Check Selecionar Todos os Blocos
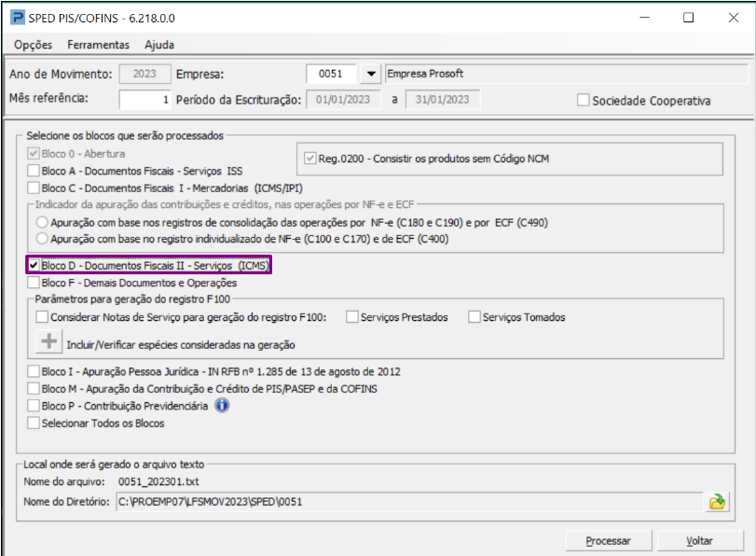Image resolution: width=756 pixels, height=556 pixels. pyautogui.click(x=34, y=423)
